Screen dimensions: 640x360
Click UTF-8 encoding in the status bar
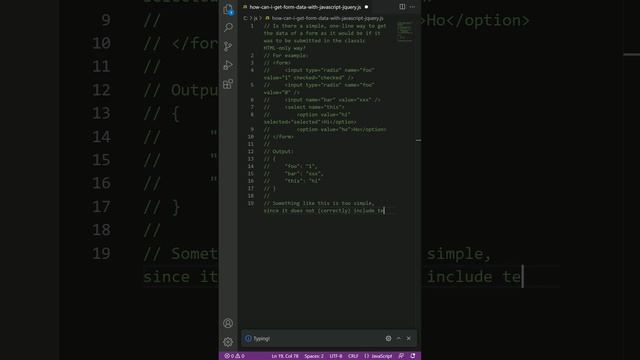click(336, 356)
